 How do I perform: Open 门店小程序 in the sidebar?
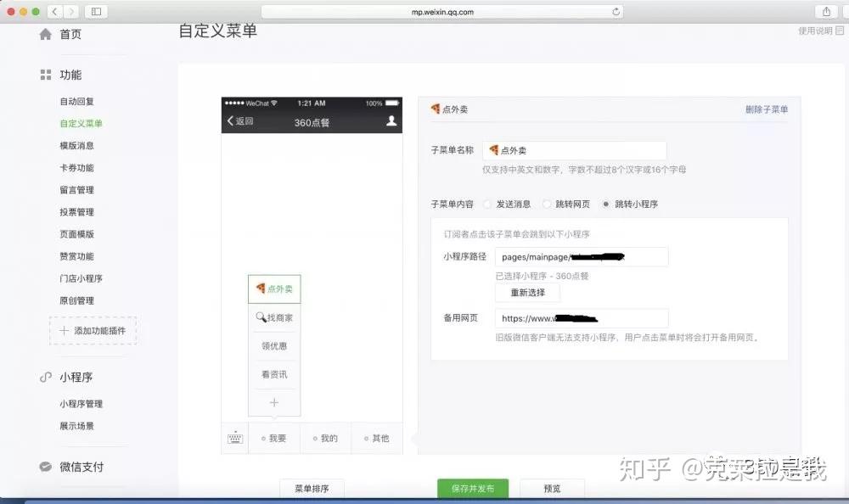pyautogui.click(x=82, y=279)
